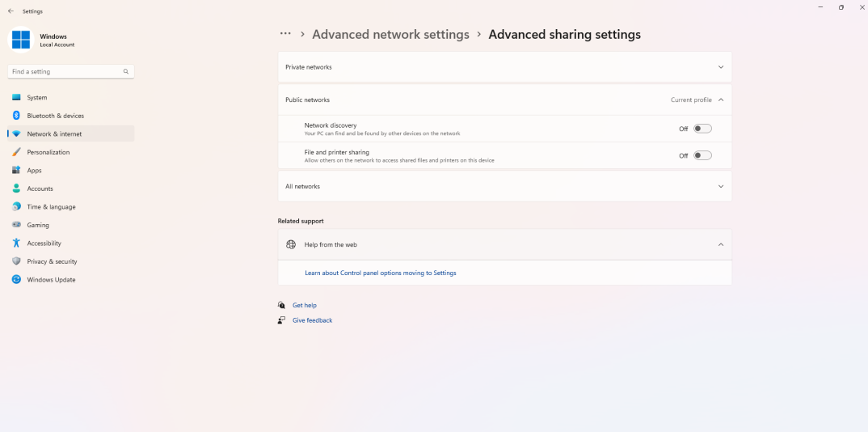Screen dimensions: 868x432
Task: Click the Related support heading
Action: (301, 221)
